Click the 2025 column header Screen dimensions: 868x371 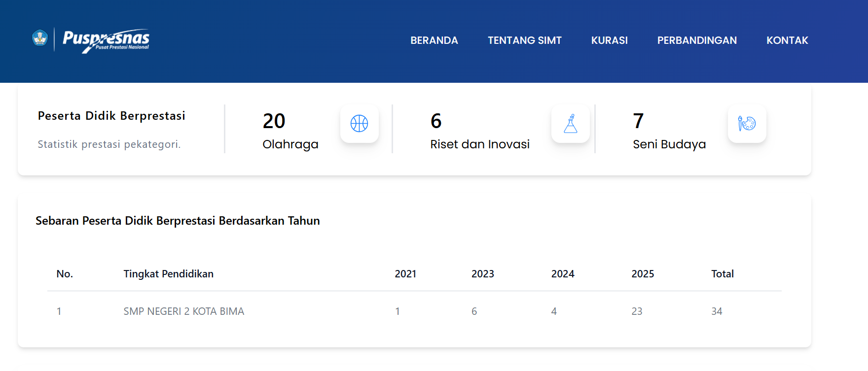(643, 274)
